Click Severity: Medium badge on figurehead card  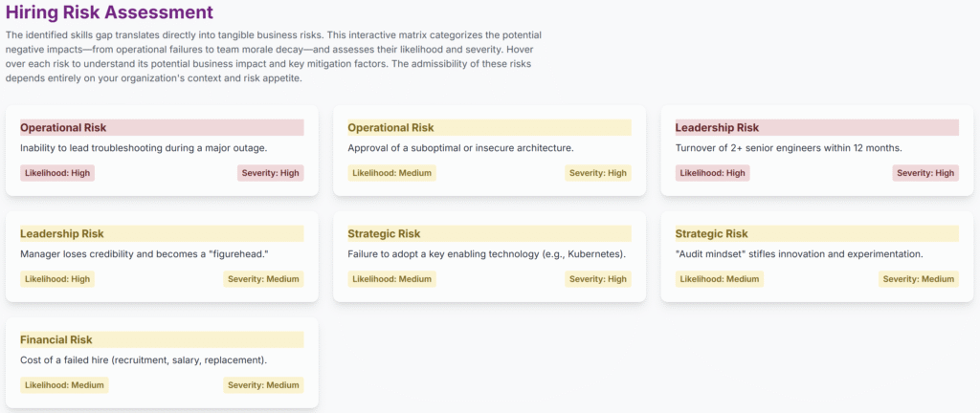click(264, 279)
